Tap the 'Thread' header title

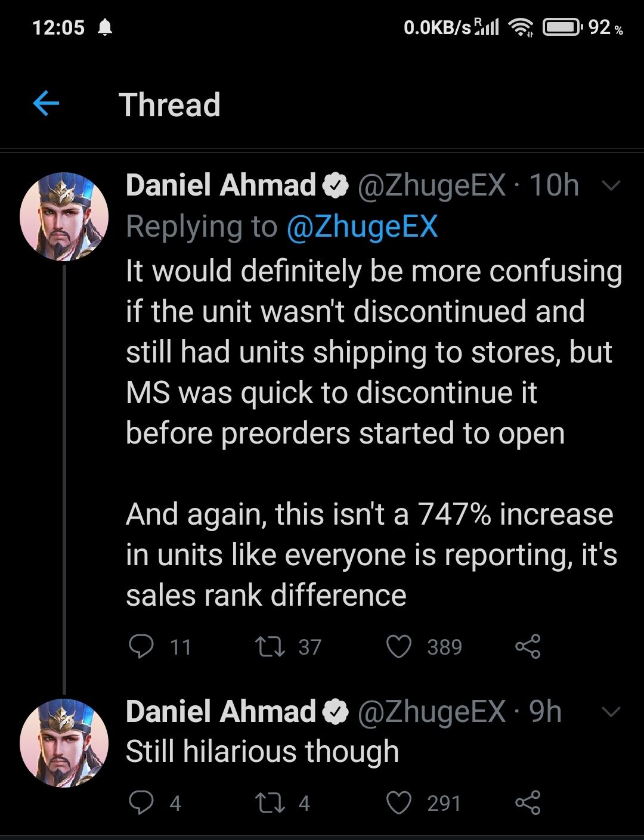click(x=170, y=105)
